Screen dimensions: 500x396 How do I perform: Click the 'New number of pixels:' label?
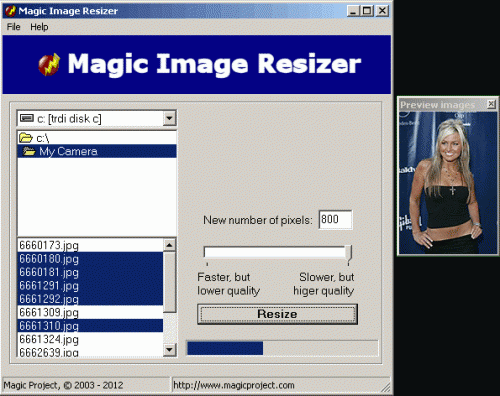tap(258, 220)
